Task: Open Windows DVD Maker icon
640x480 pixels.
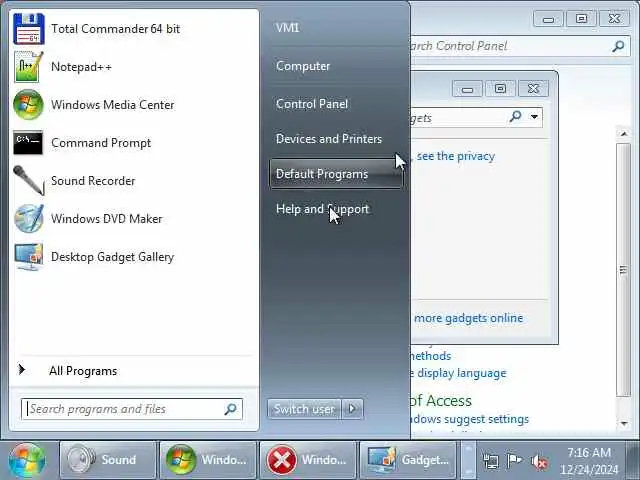Action: [x=29, y=218]
